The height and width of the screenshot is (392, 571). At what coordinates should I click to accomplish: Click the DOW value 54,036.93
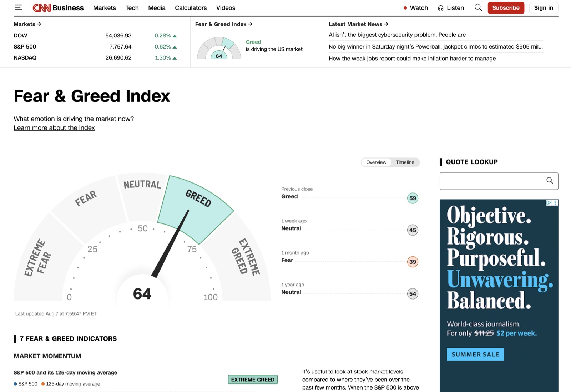(x=118, y=35)
